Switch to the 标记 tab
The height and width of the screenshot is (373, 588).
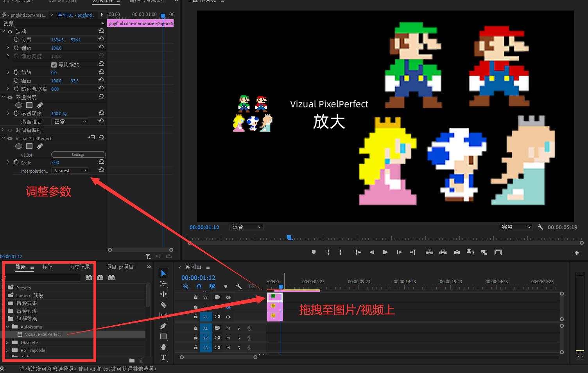[x=47, y=267]
